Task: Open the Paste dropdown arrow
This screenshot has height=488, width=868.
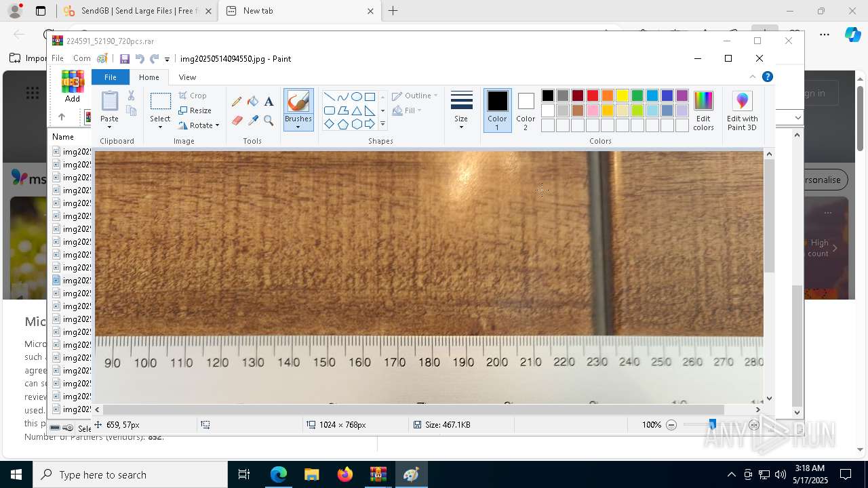Action: [x=110, y=127]
